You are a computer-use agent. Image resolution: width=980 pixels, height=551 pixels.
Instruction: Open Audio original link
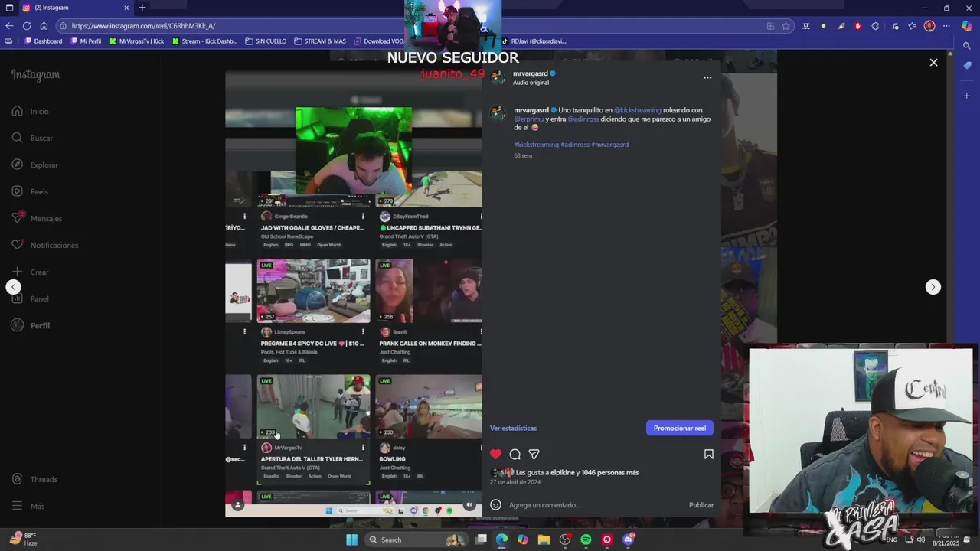(x=531, y=83)
